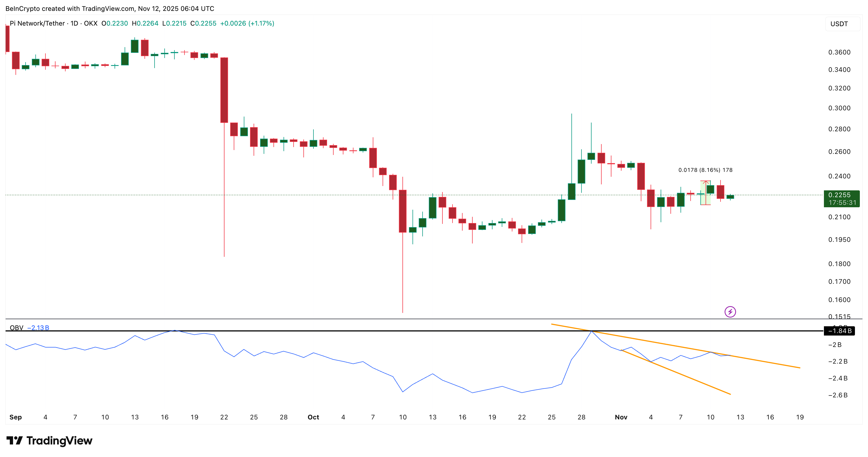Click the Nov label on the date axis
Viewport: 868px width, 457px height.
pyautogui.click(x=621, y=417)
